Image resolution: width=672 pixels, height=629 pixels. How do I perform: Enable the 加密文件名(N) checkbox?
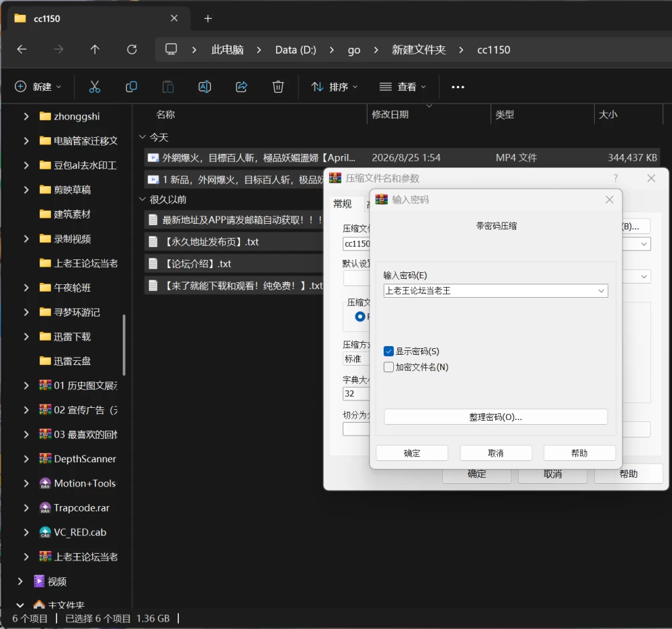coord(388,367)
